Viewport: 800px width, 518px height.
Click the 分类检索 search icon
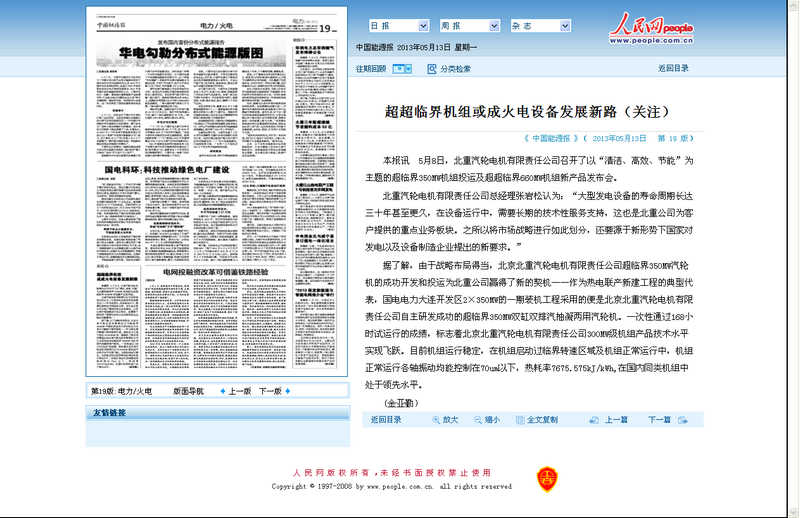coord(432,69)
